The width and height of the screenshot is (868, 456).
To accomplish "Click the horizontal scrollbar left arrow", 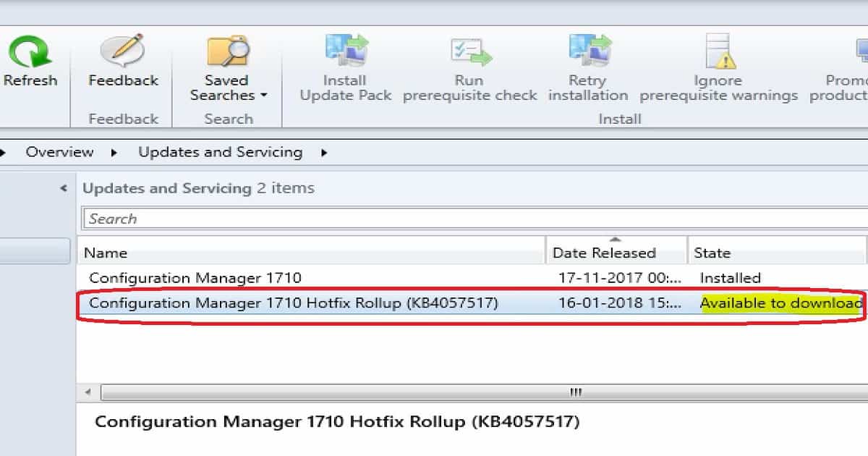I will pyautogui.click(x=88, y=392).
